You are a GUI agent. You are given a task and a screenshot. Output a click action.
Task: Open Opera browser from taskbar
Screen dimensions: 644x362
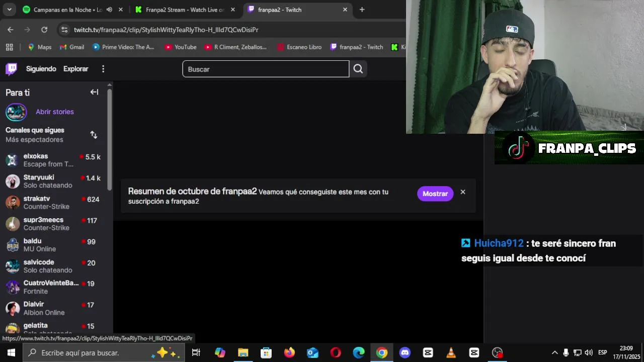coord(336,352)
